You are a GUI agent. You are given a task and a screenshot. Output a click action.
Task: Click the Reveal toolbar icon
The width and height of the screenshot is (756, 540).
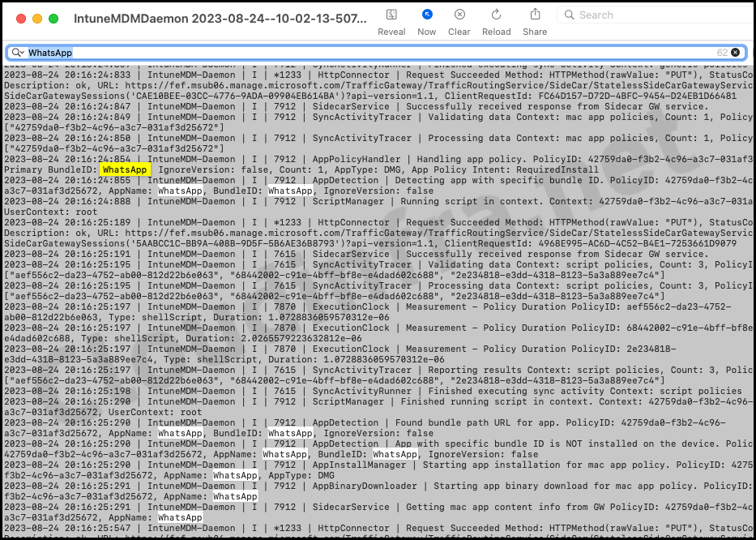(391, 15)
